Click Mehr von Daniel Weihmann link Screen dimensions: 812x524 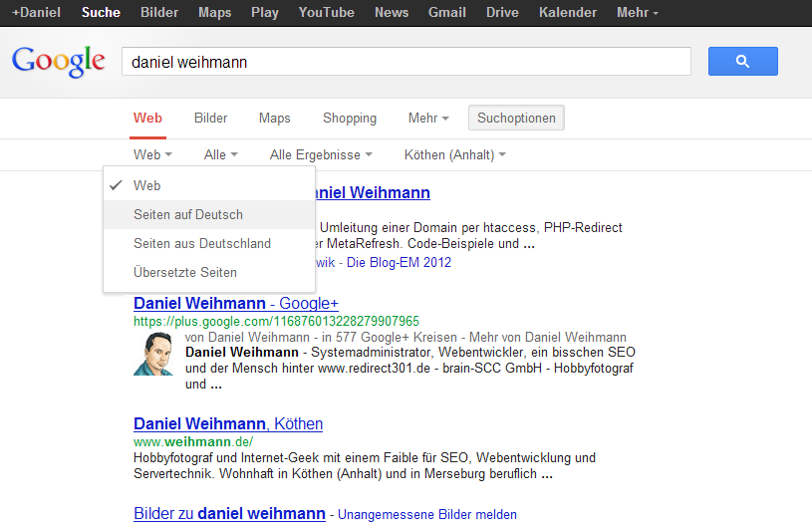[x=548, y=337]
